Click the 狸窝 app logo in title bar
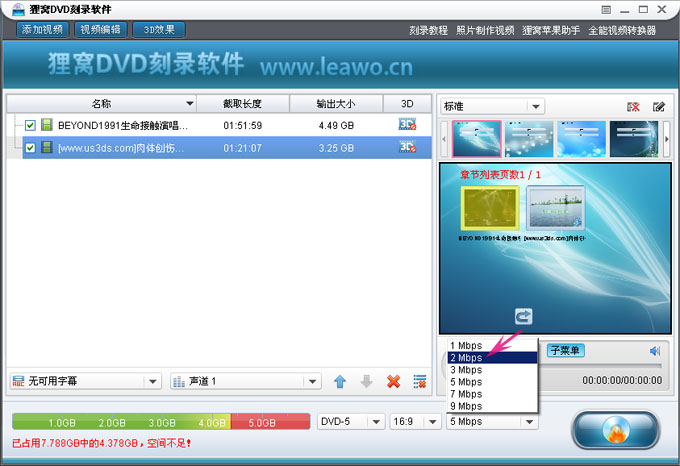The image size is (680, 466). [18, 9]
